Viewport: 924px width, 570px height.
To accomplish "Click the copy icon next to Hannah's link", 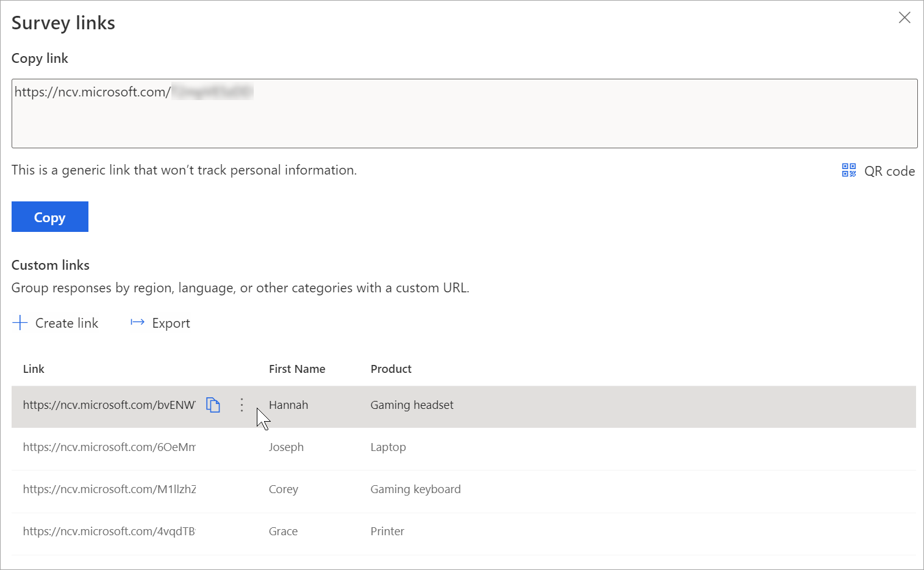I will [213, 405].
